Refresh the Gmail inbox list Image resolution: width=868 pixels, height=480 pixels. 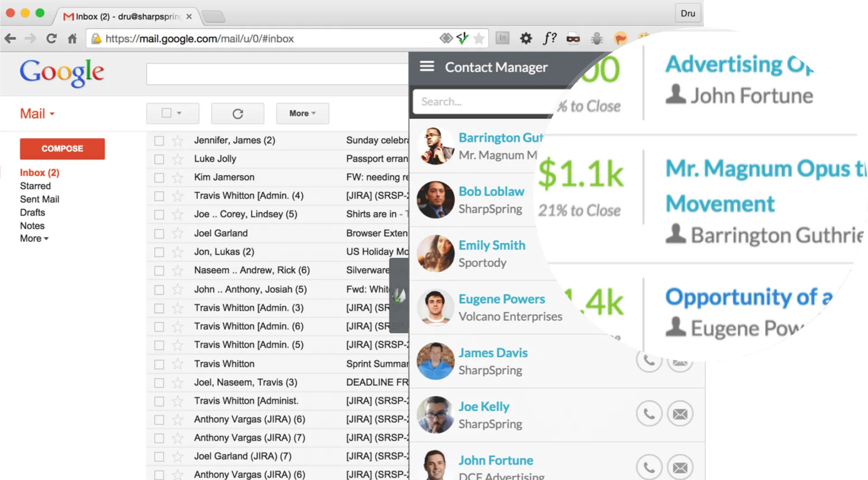[238, 113]
